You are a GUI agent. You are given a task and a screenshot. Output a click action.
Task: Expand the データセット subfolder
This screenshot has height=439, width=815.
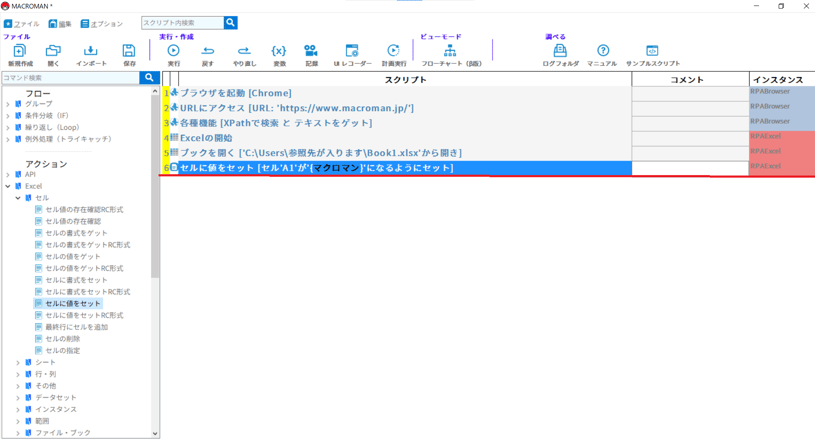pyautogui.click(x=18, y=397)
